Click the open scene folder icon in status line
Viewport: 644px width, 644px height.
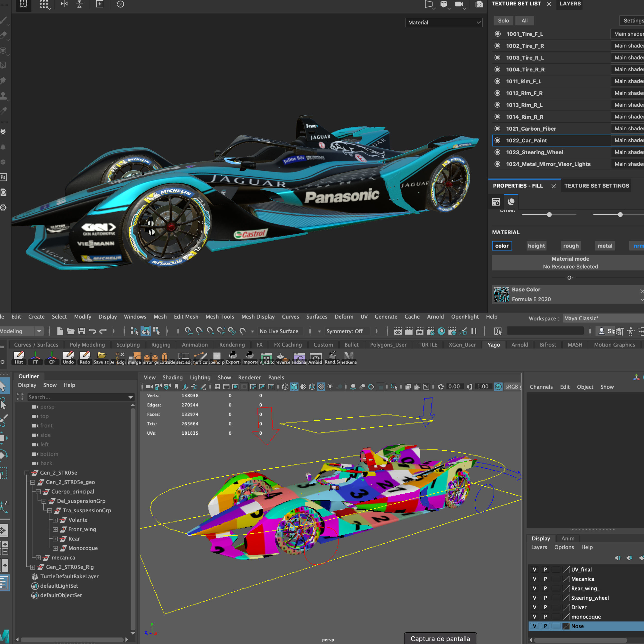pos(71,331)
